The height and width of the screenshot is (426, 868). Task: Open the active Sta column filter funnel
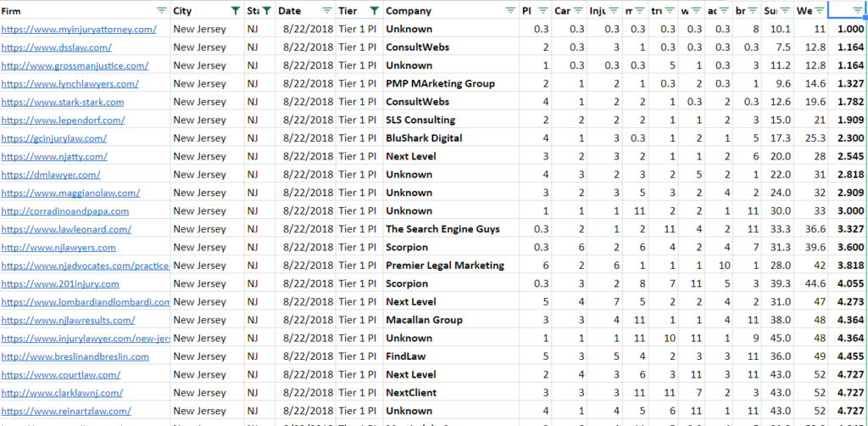[x=267, y=10]
